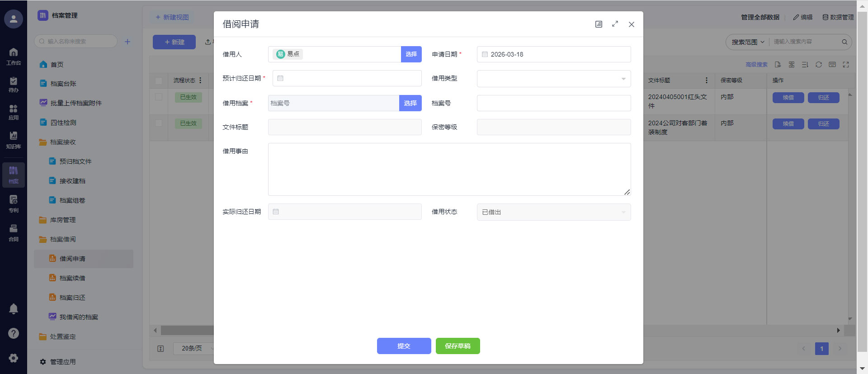The height and width of the screenshot is (374, 868).
Task: Expand the dialog to full screen
Action: tap(615, 24)
